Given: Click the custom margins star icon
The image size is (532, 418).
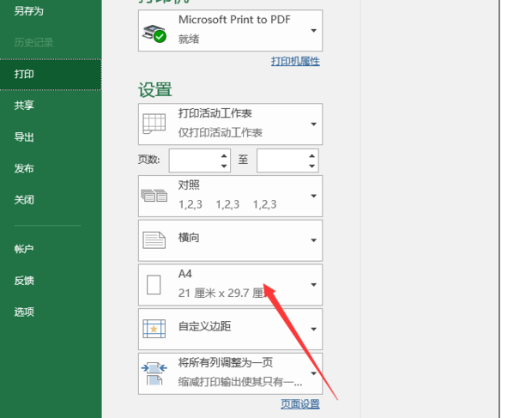Looking at the screenshot, I should click(x=154, y=329).
